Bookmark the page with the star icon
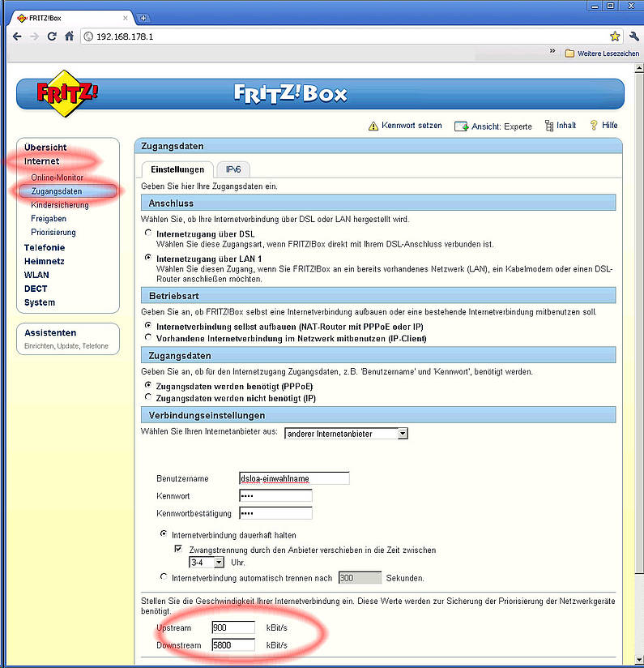The image size is (644, 668). tap(615, 36)
